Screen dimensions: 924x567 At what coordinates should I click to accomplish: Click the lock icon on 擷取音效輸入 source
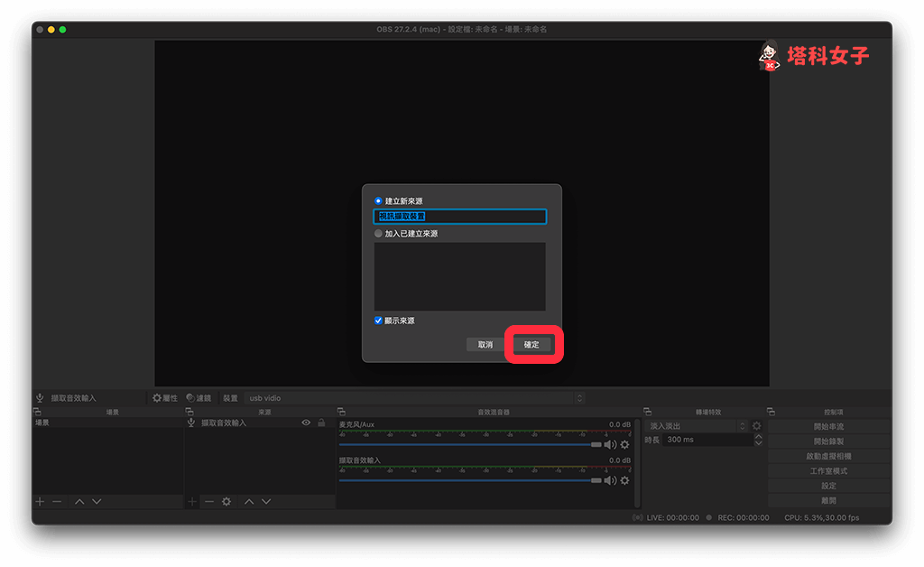321,423
